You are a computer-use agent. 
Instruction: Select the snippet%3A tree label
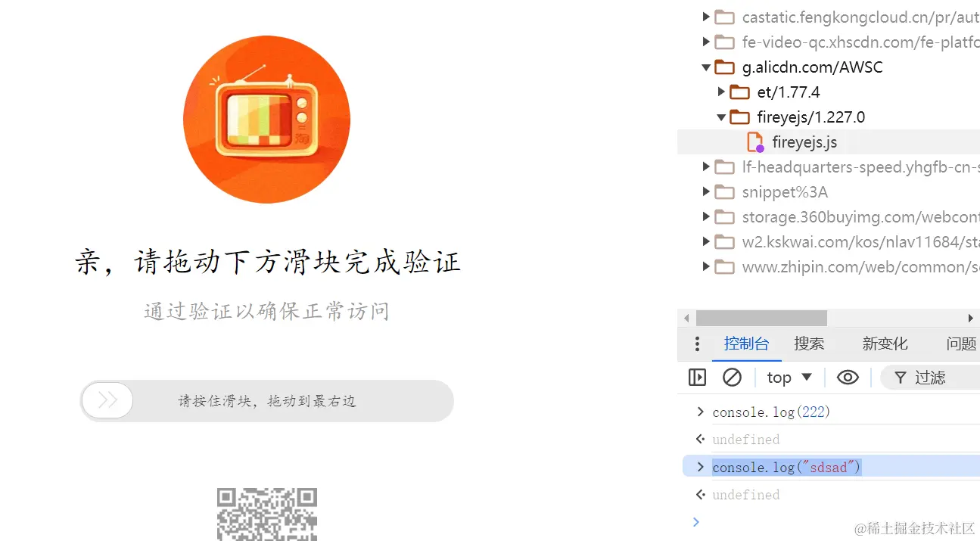pos(785,191)
